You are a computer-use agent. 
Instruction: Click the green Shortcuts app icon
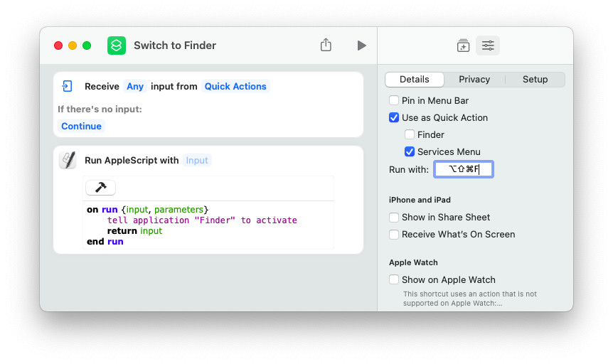pos(117,45)
